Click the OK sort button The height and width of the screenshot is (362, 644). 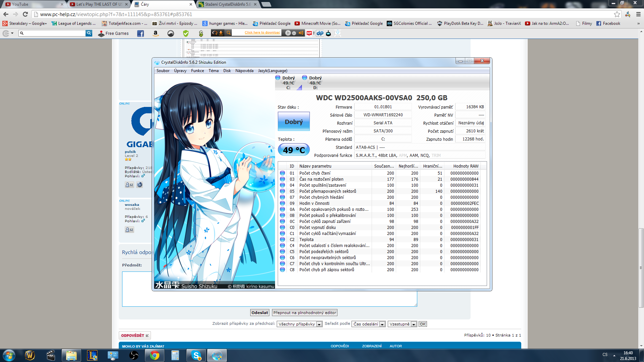point(423,324)
